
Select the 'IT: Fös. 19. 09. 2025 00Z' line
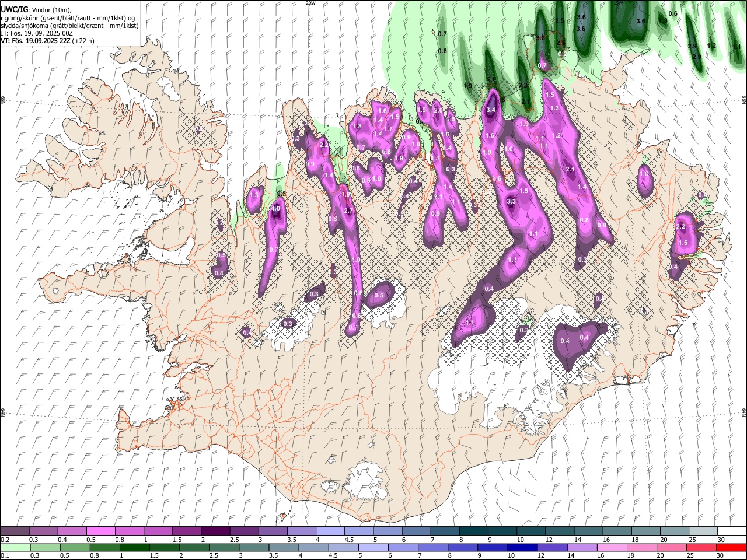coord(38,33)
